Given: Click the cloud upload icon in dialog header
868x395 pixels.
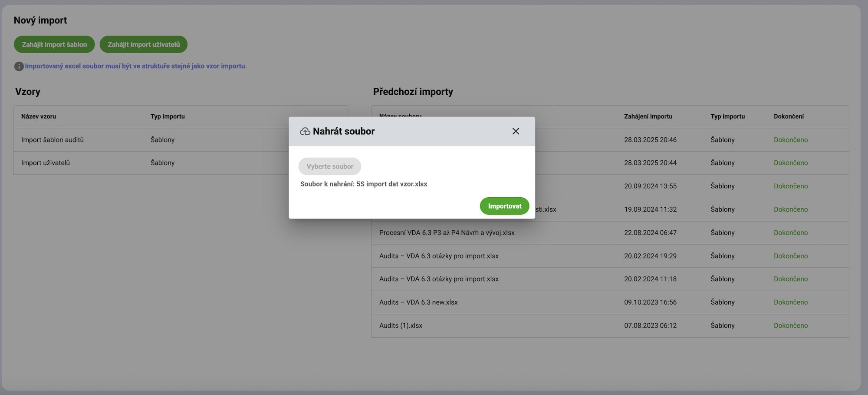Looking at the screenshot, I should [305, 131].
